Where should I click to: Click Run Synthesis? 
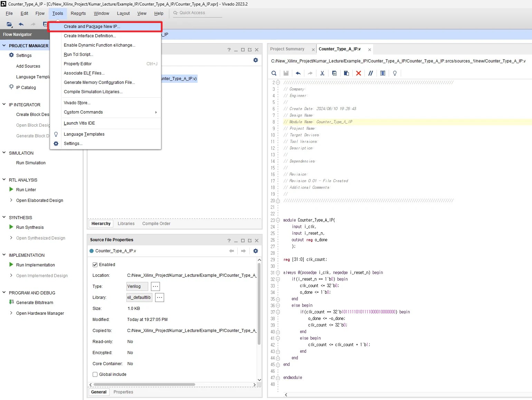(30, 227)
